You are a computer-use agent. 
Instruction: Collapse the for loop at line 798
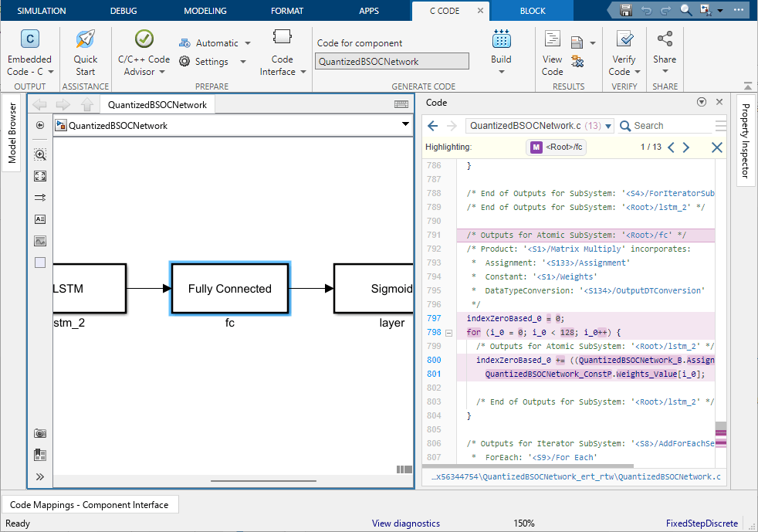449,333
